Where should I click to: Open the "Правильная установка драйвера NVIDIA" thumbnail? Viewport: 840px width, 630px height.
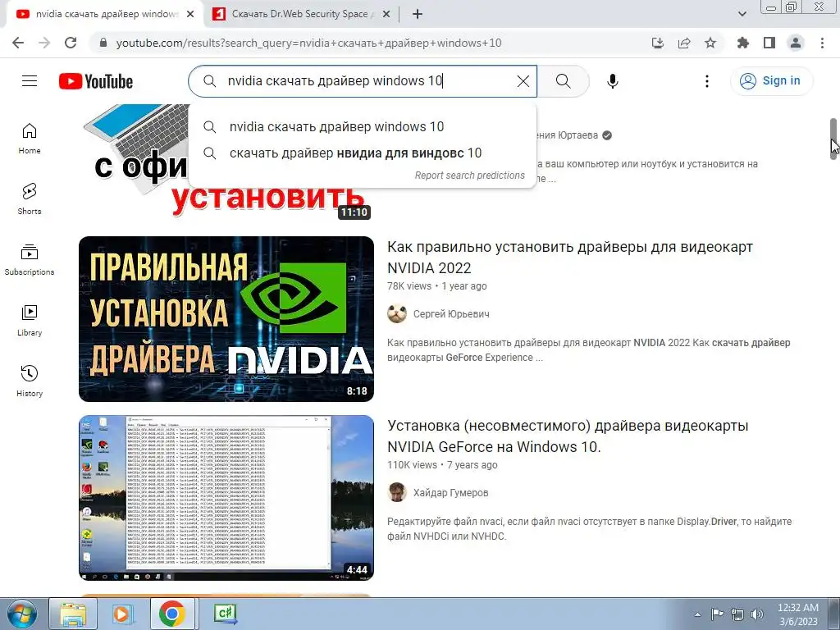click(226, 319)
